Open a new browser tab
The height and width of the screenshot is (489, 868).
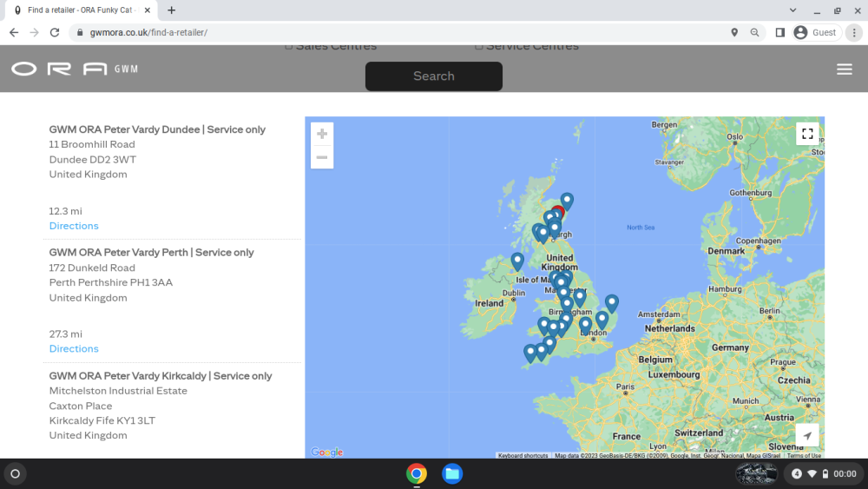pos(172,10)
